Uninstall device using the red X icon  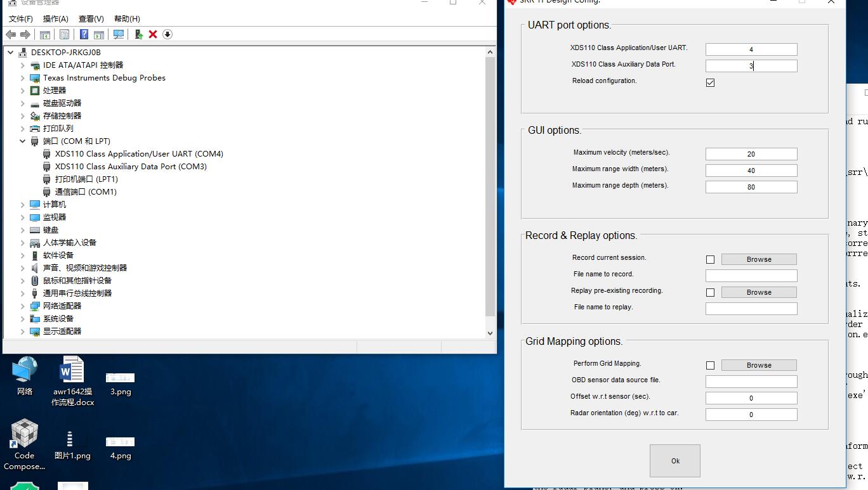point(153,34)
